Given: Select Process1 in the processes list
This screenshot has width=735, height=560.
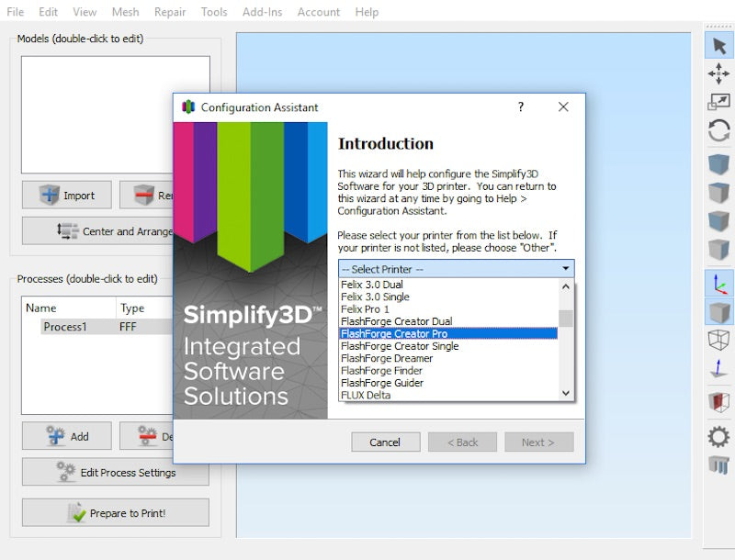Looking at the screenshot, I should pos(64,327).
